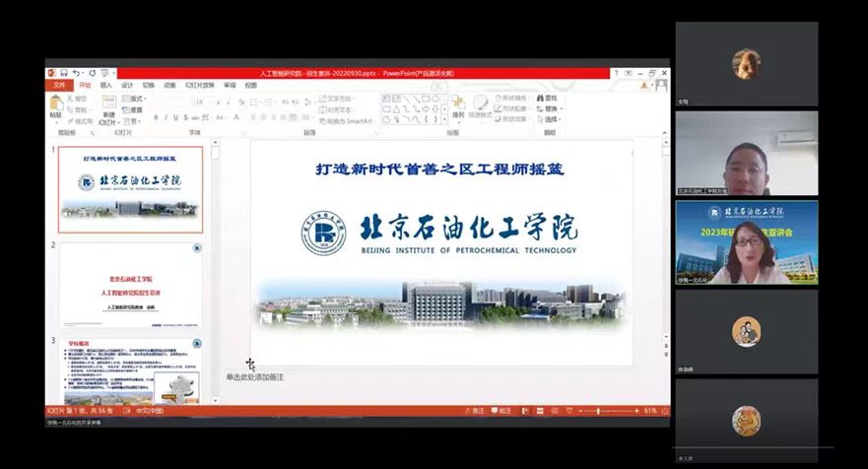Expand the Layout (版式) dropdown

[x=136, y=99]
